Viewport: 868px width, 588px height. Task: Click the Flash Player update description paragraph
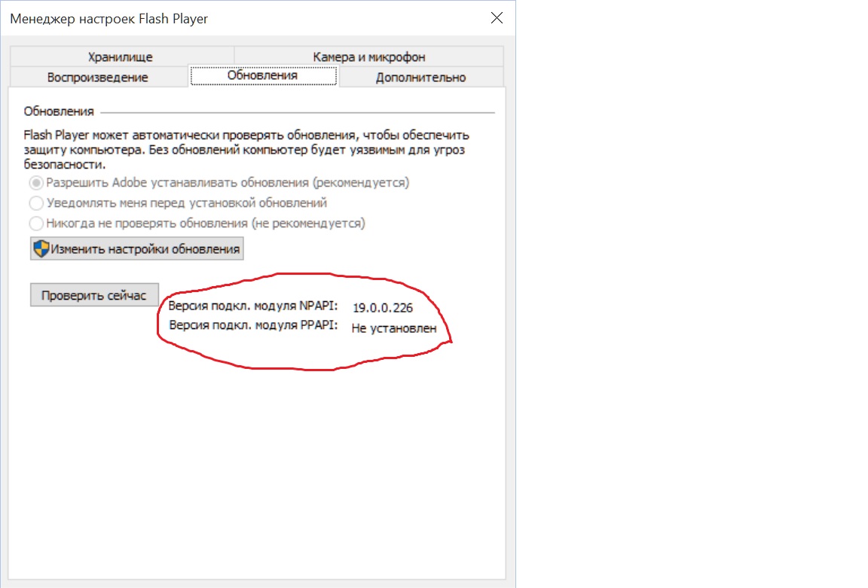[x=246, y=149]
